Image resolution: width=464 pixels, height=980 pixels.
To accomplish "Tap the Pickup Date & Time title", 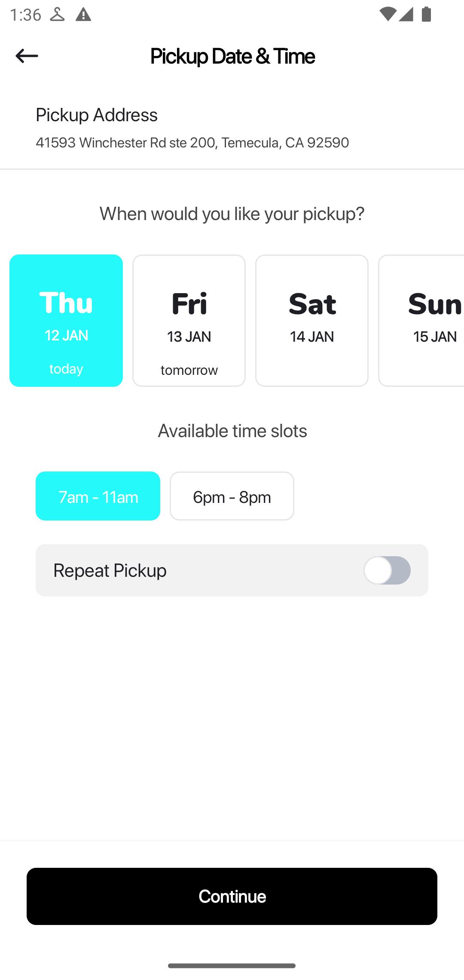I will pyautogui.click(x=232, y=56).
